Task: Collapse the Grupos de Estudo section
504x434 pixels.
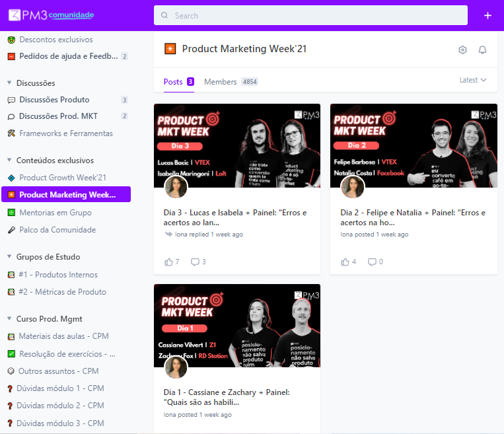Action: pyautogui.click(x=9, y=256)
